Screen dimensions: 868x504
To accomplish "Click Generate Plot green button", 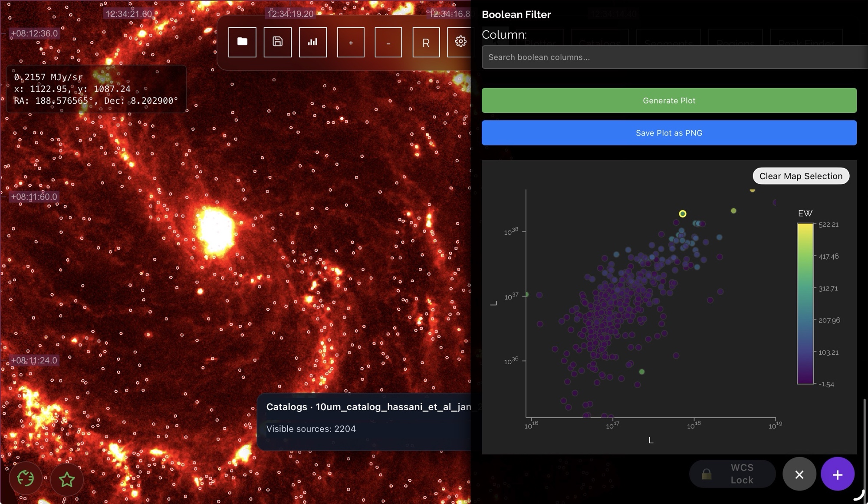I will pos(669,101).
